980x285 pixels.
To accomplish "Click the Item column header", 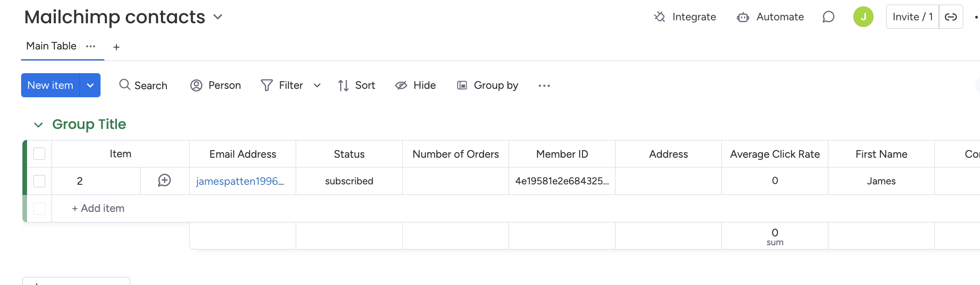I will [120, 154].
